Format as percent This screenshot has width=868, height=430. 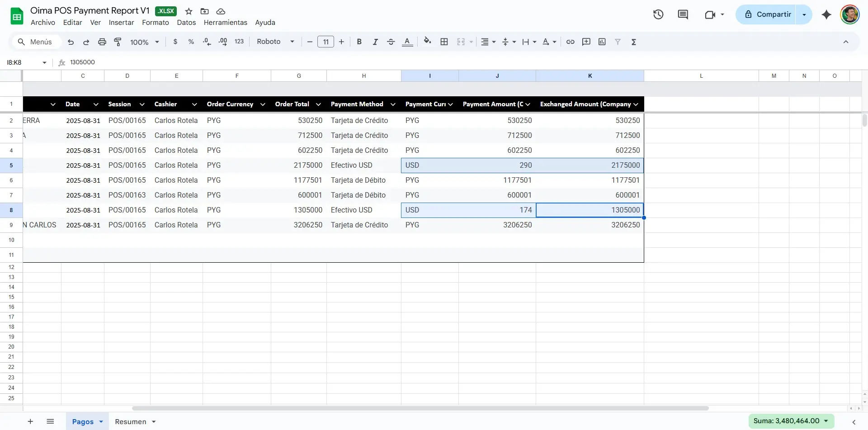click(191, 42)
